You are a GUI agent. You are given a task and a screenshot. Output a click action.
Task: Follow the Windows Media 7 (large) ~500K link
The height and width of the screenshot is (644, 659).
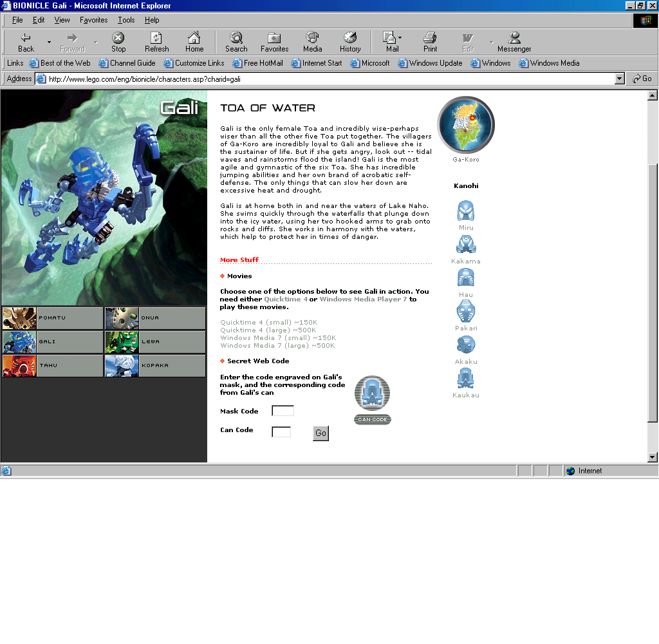[277, 345]
